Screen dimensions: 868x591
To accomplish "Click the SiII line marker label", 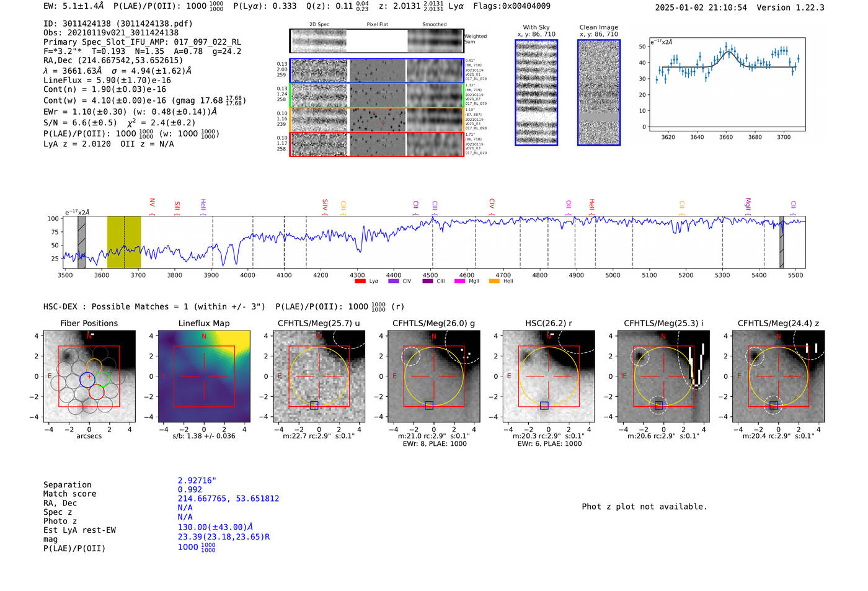I will click(x=177, y=206).
